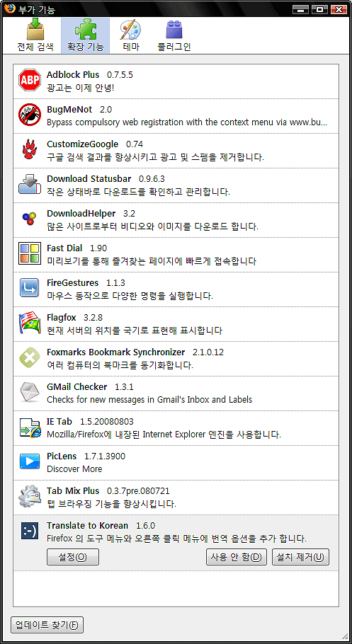Click the Download Statusbar extension icon
The image size is (352, 644).
[x=30, y=185]
